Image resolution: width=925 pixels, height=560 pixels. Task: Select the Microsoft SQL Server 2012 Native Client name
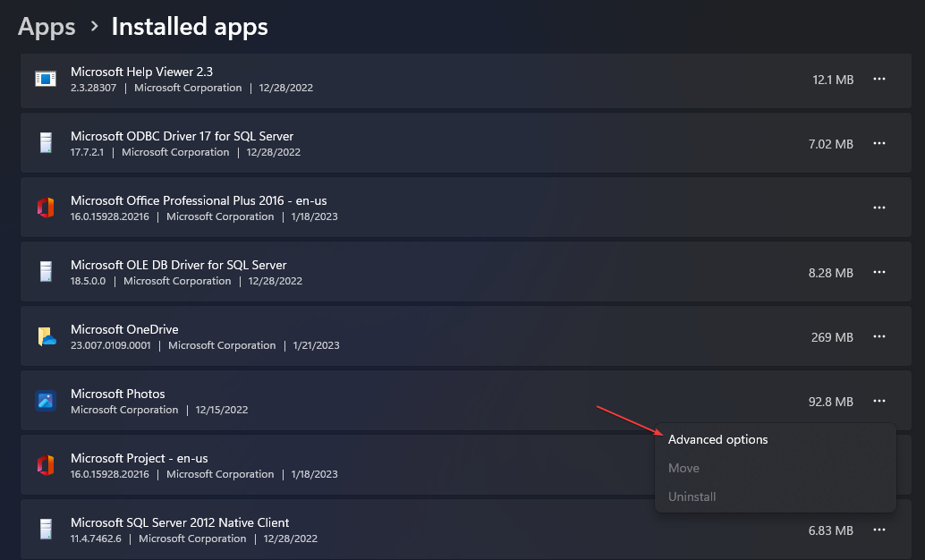[179, 522]
